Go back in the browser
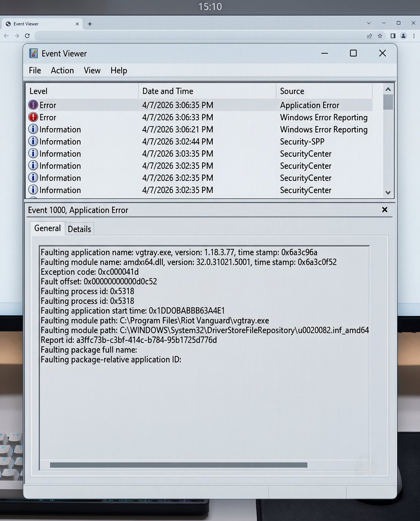Screen dimensions: 420x521 pos(6,36)
